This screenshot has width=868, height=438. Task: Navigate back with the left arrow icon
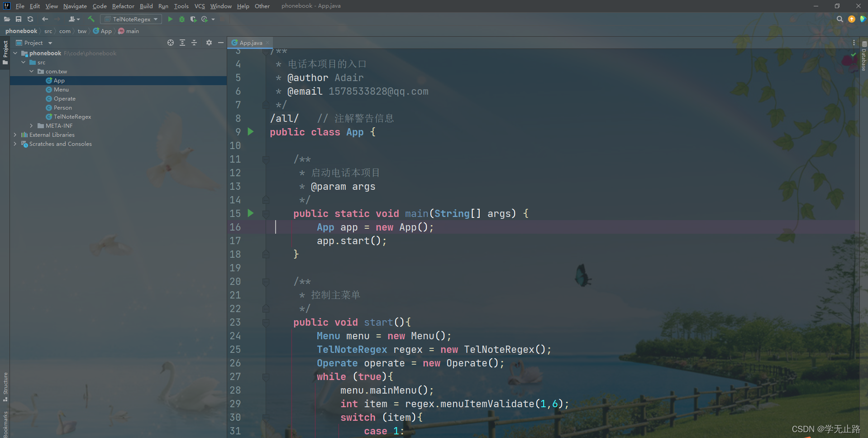click(x=45, y=19)
